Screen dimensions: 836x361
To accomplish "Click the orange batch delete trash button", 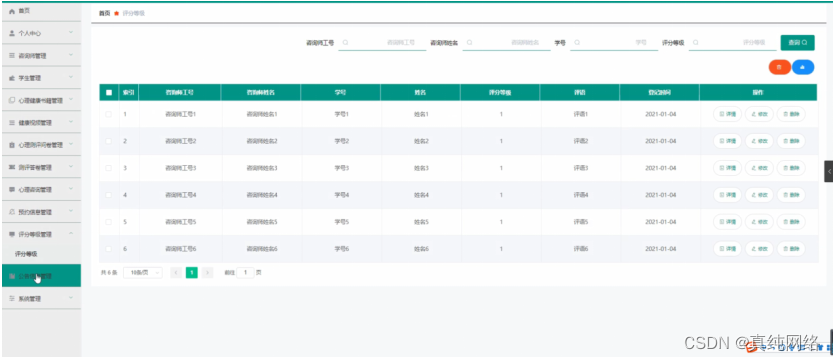I will coord(779,67).
